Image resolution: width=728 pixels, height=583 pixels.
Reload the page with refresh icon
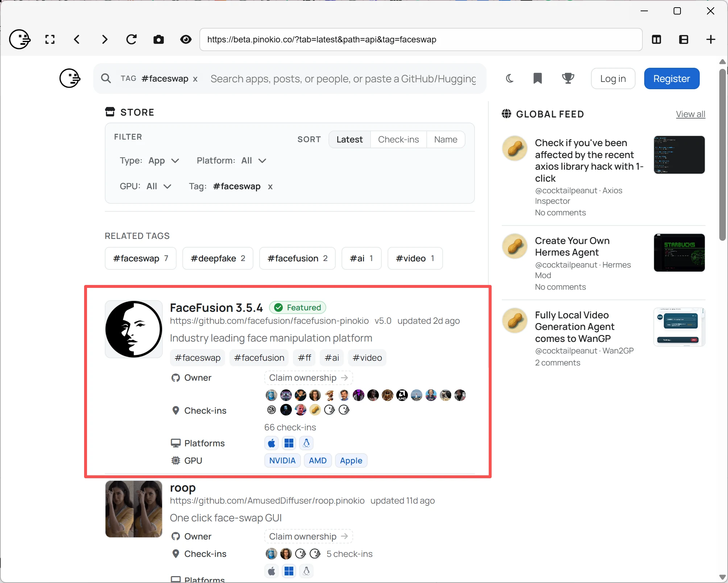tap(131, 40)
